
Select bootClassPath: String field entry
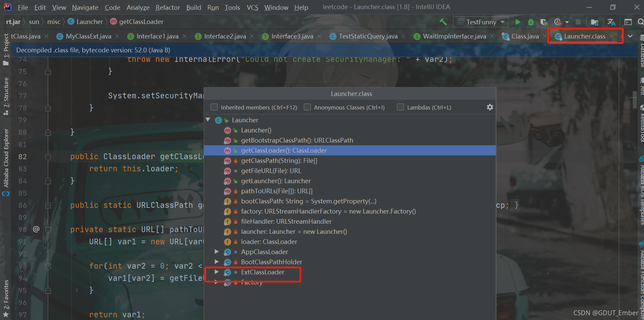(x=350, y=201)
